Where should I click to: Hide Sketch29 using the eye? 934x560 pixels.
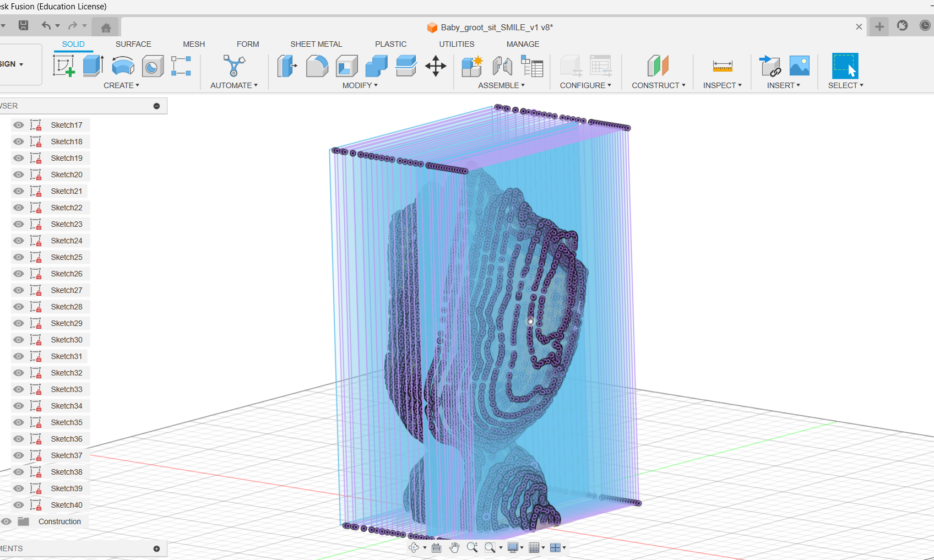click(x=19, y=323)
